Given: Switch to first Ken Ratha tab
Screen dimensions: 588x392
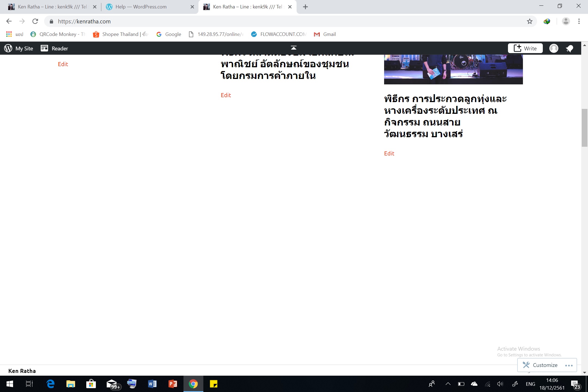Looking at the screenshot, I should [x=52, y=7].
